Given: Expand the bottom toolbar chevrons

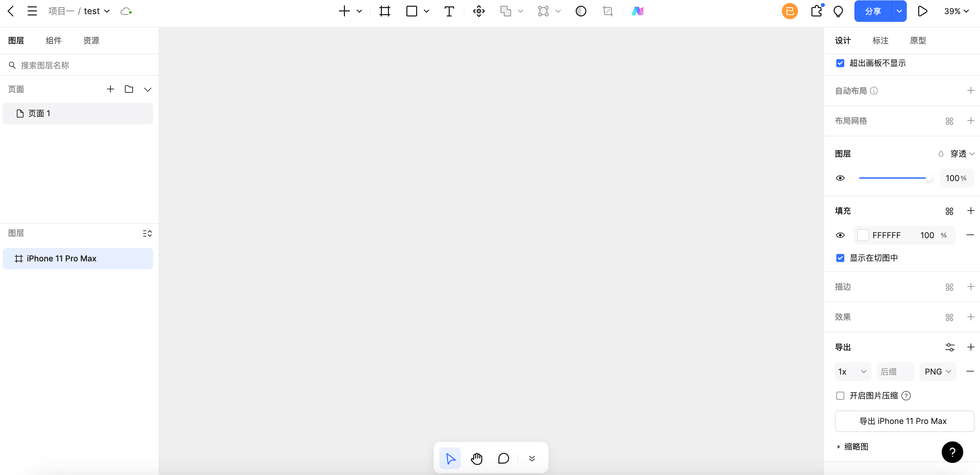Looking at the screenshot, I should point(531,458).
